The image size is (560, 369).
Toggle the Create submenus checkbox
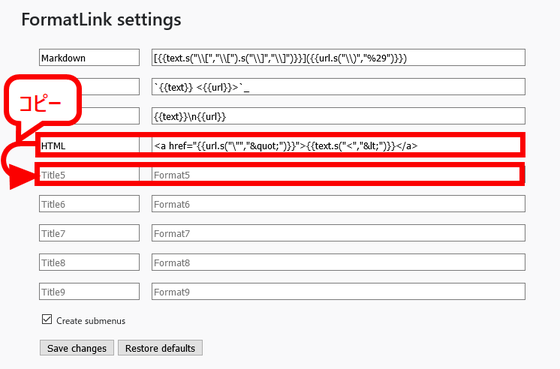[47, 319]
